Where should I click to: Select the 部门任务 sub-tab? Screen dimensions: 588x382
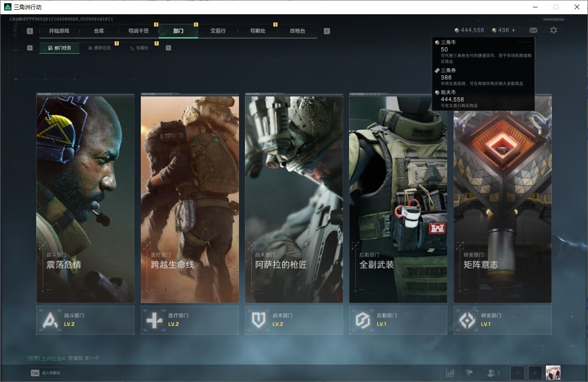click(x=59, y=48)
